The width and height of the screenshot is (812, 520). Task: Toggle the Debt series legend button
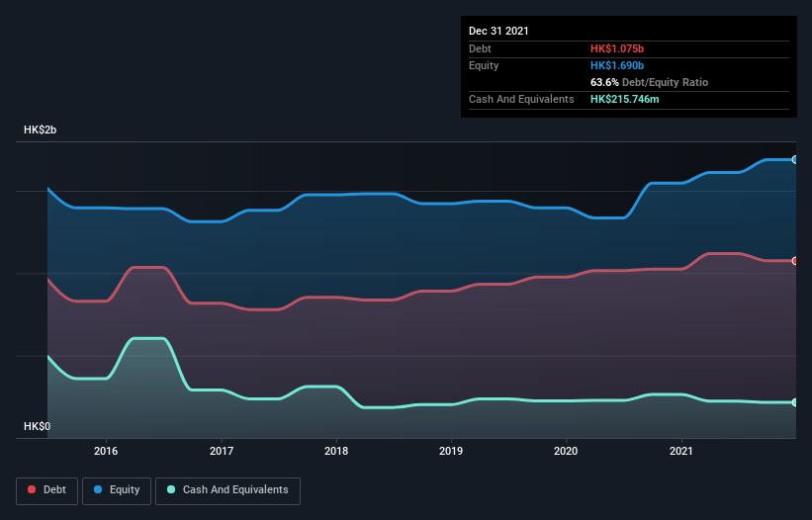(x=46, y=490)
